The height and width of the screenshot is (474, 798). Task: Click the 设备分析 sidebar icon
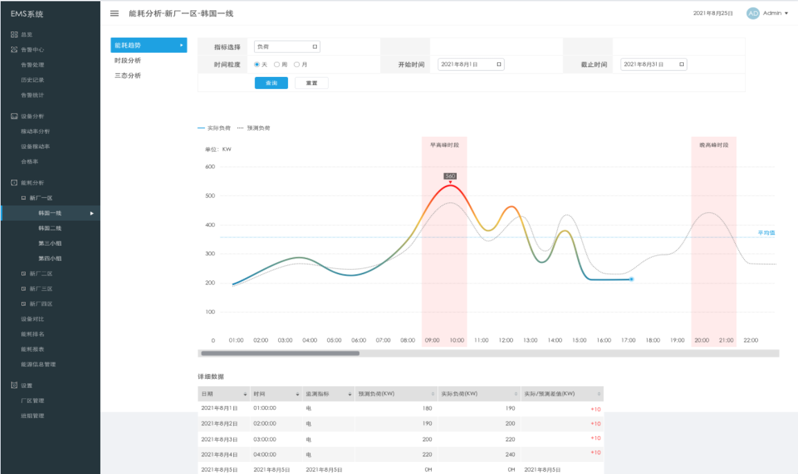click(13, 116)
